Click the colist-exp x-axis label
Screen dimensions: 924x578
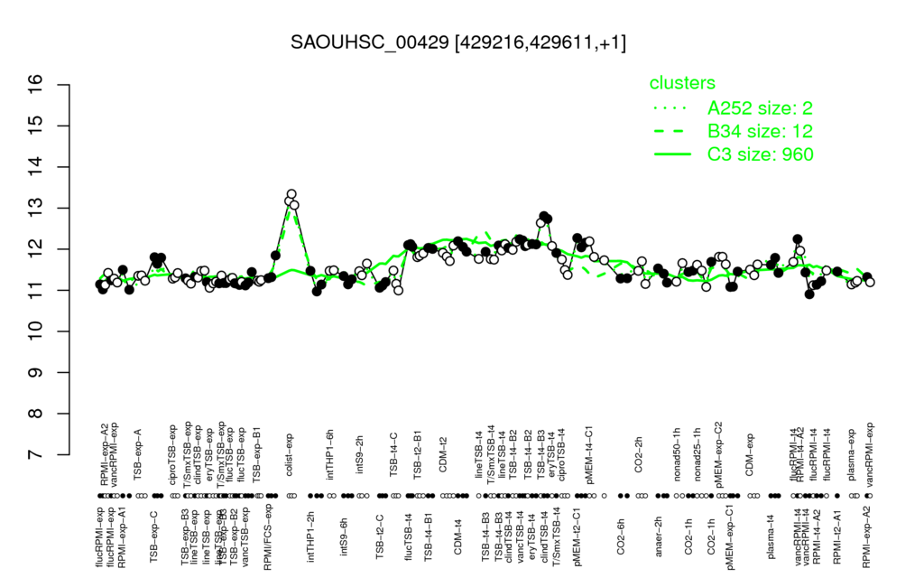(290, 455)
